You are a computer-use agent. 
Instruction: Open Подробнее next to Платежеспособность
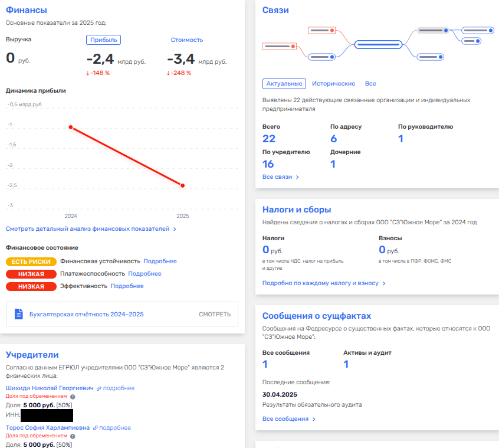[145, 274]
